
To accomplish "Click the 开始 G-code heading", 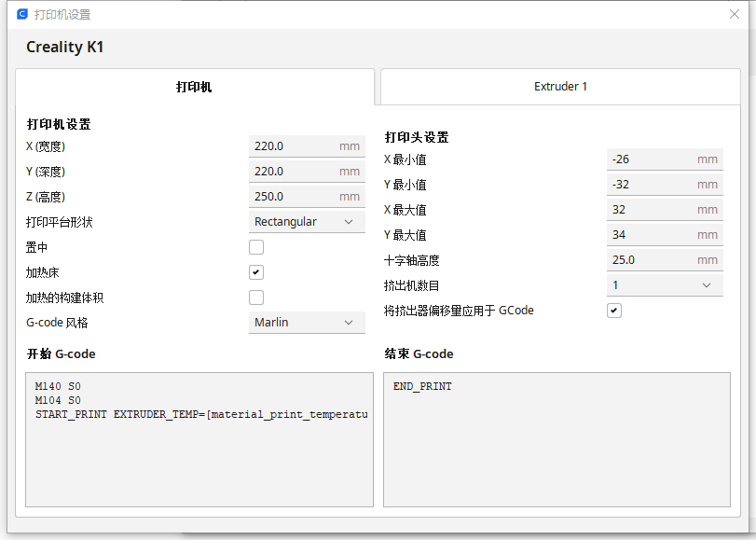I will click(x=61, y=353).
